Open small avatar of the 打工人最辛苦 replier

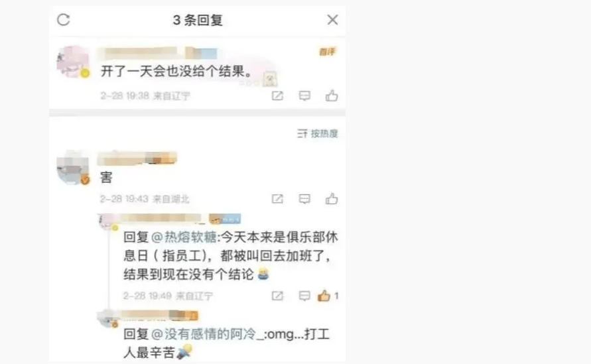click(x=108, y=318)
